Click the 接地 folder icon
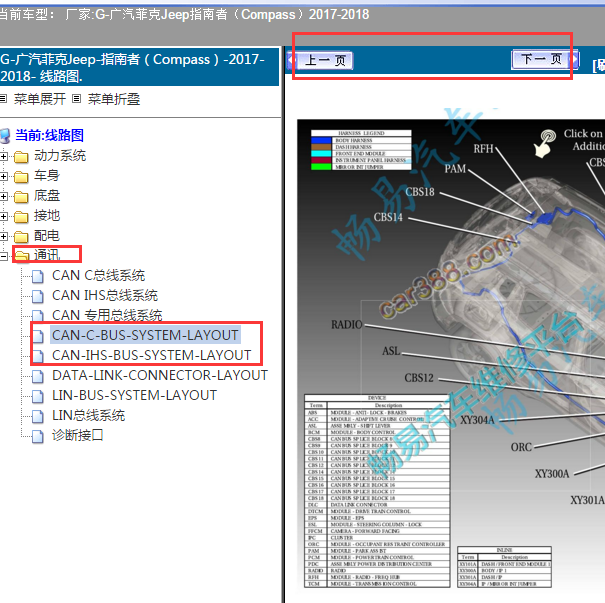 tap(21, 217)
